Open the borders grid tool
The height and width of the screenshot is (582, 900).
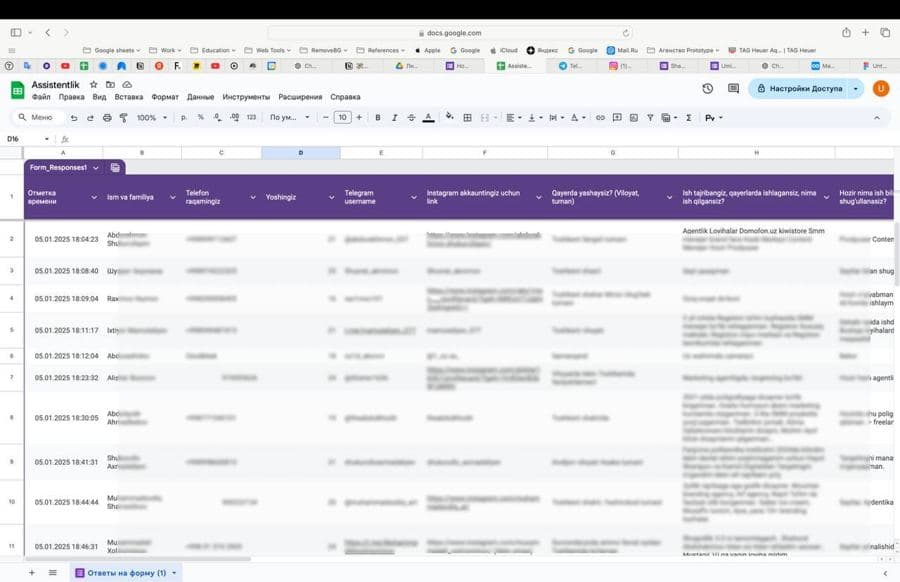click(467, 118)
